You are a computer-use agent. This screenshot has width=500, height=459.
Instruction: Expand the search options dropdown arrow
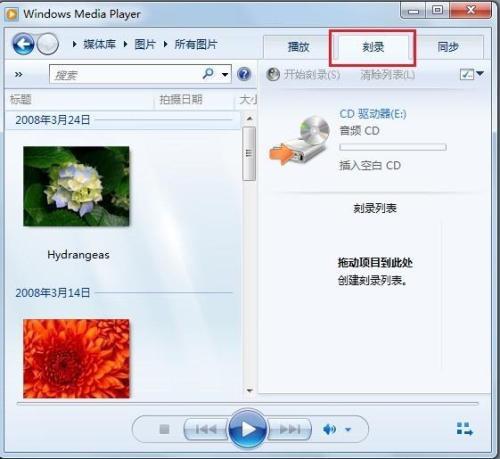225,74
